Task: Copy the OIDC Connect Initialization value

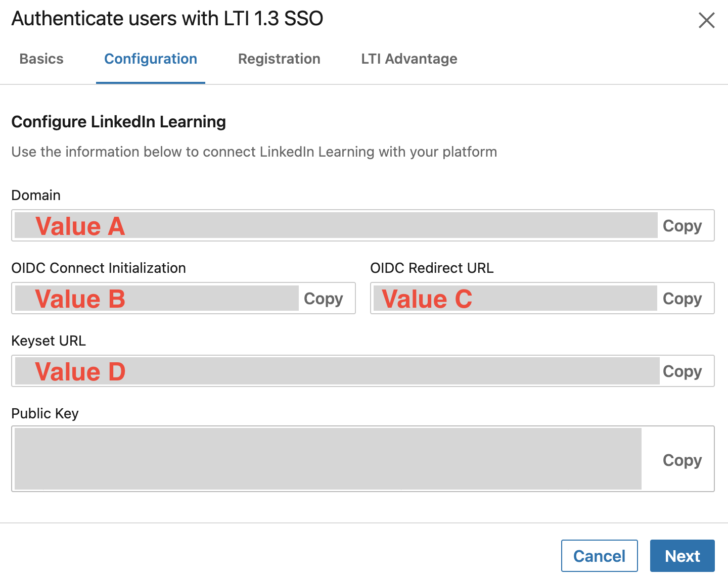Action: (x=323, y=299)
